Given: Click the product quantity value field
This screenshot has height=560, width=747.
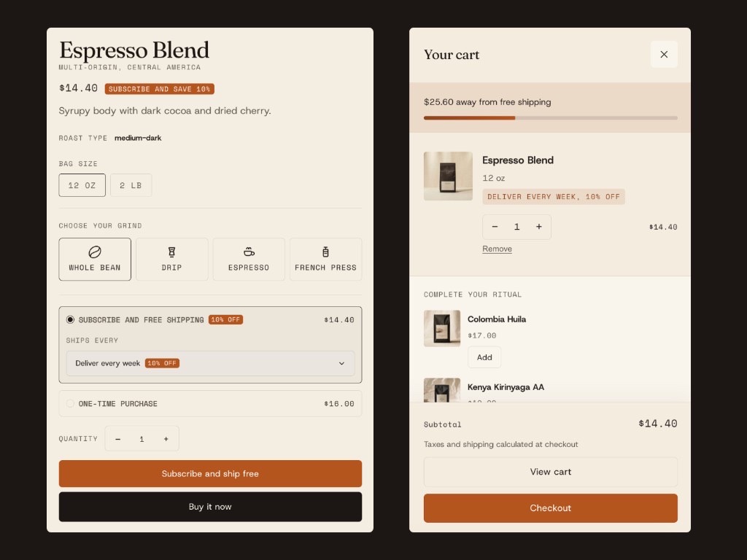Looking at the screenshot, I should pyautogui.click(x=142, y=438).
